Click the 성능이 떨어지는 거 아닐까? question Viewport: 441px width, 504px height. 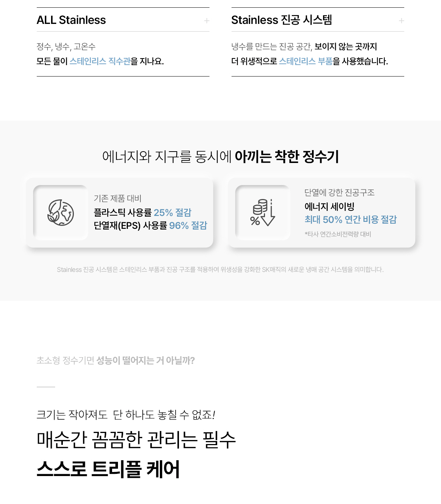[146, 361]
